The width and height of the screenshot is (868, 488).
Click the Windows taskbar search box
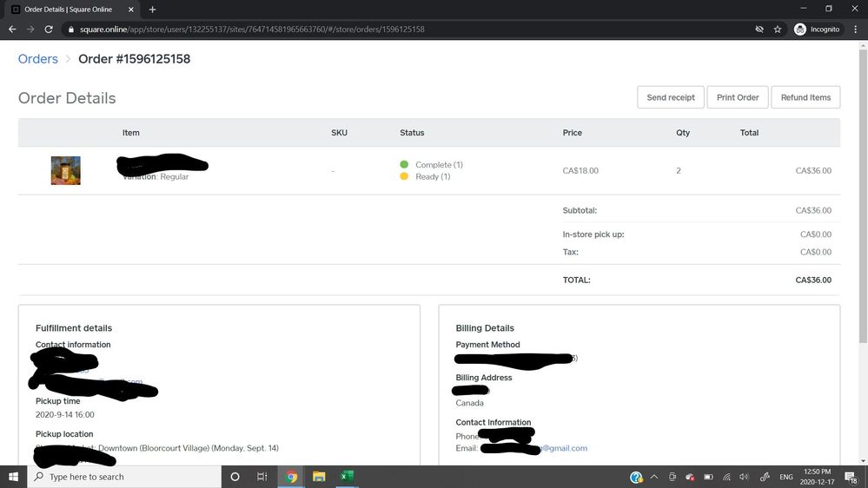click(126, 477)
